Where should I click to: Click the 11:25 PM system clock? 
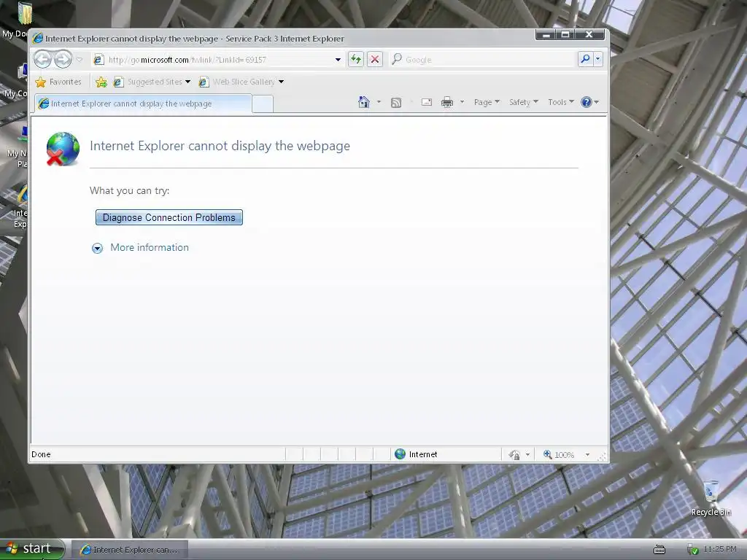(x=720, y=549)
